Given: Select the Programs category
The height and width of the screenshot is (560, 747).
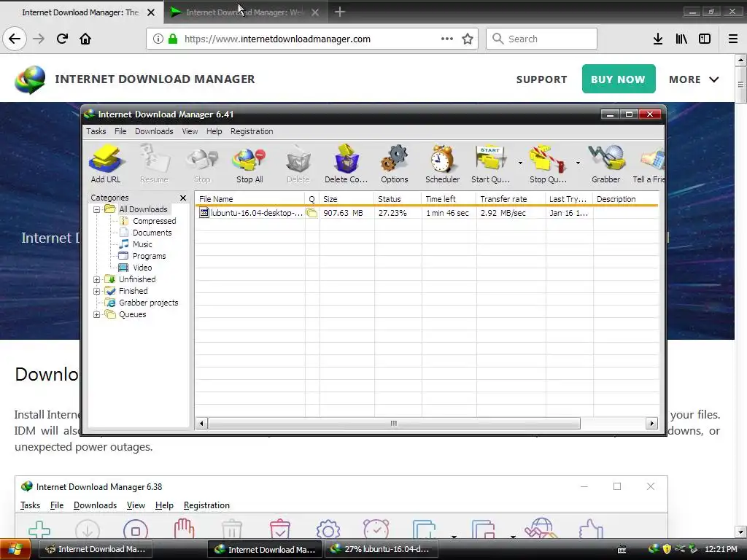Looking at the screenshot, I should click(x=149, y=256).
